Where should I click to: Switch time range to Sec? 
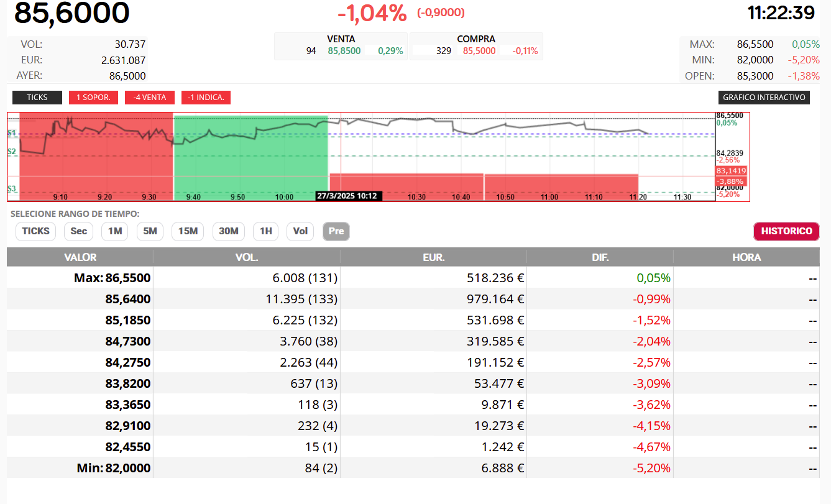click(79, 231)
